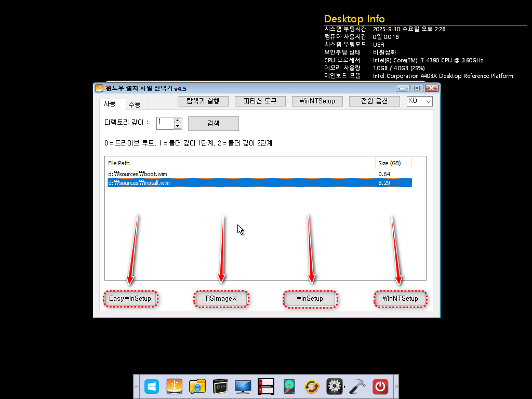The image size is (532, 399).
Task: Minimize the 윈도우 설치 파일 선택기 window
Action: (403, 88)
